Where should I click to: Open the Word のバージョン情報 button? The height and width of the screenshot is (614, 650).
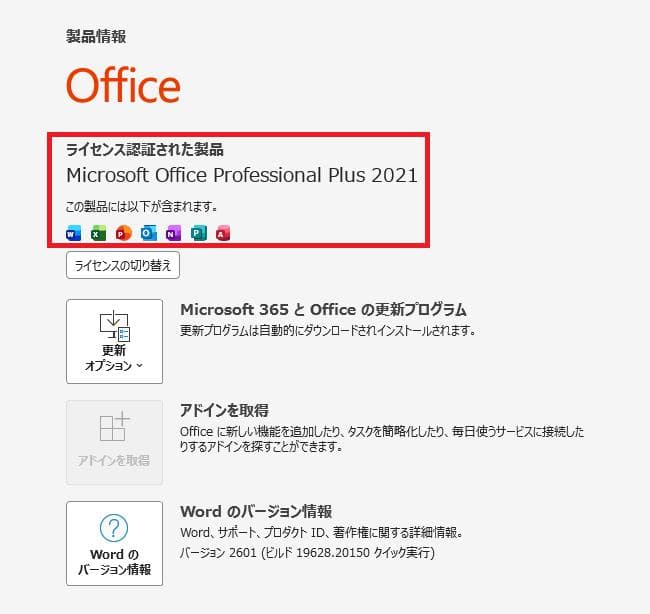(114, 543)
